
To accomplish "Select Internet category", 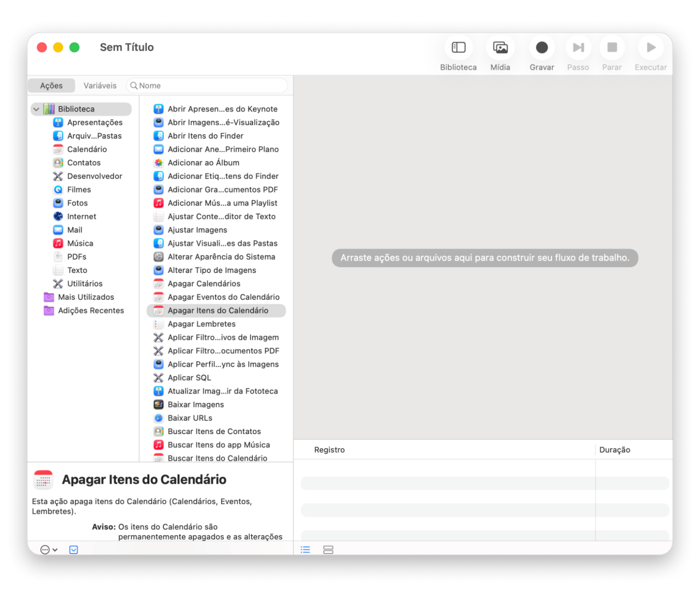I will coord(74,217).
